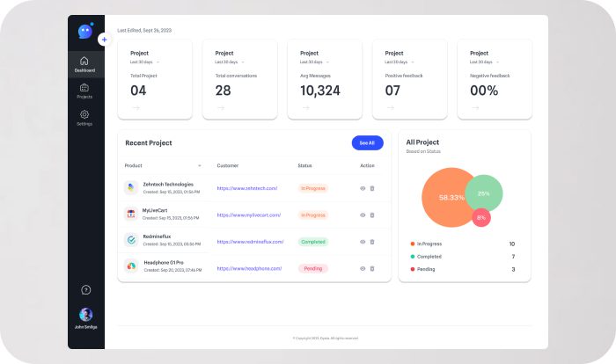The image size is (616, 364).
Task: Go to Projects in the sidebar
Action: (x=84, y=91)
